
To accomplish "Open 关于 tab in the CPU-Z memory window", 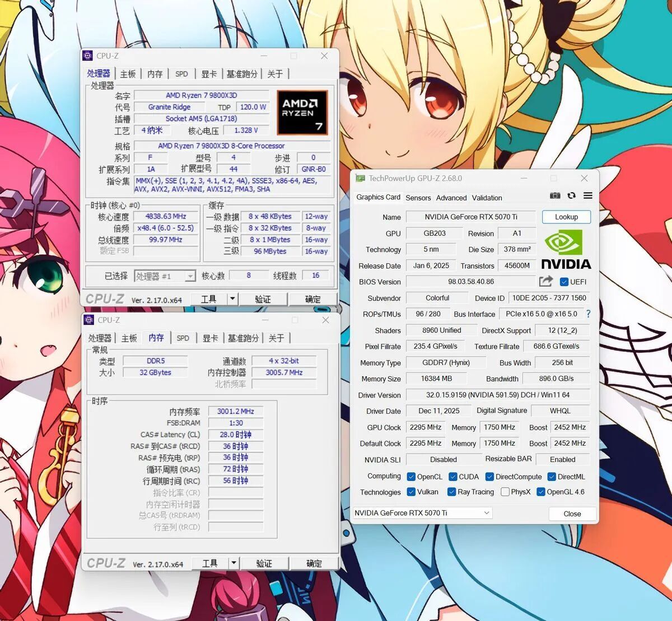I will tap(276, 338).
